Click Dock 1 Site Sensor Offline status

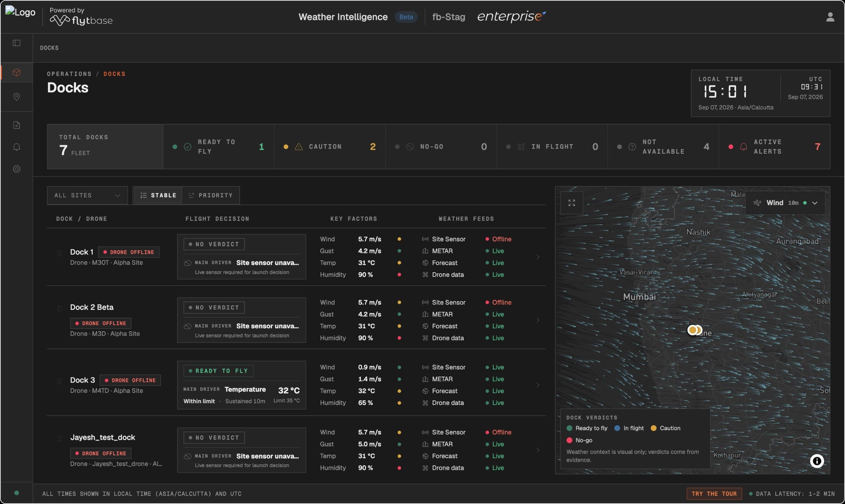(x=498, y=239)
